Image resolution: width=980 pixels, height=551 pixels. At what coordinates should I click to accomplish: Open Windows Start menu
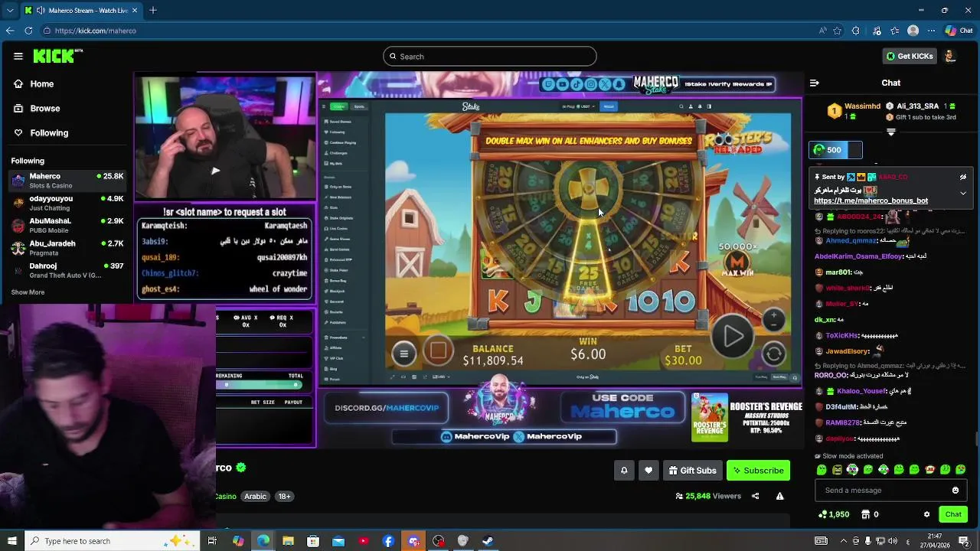coord(11,541)
